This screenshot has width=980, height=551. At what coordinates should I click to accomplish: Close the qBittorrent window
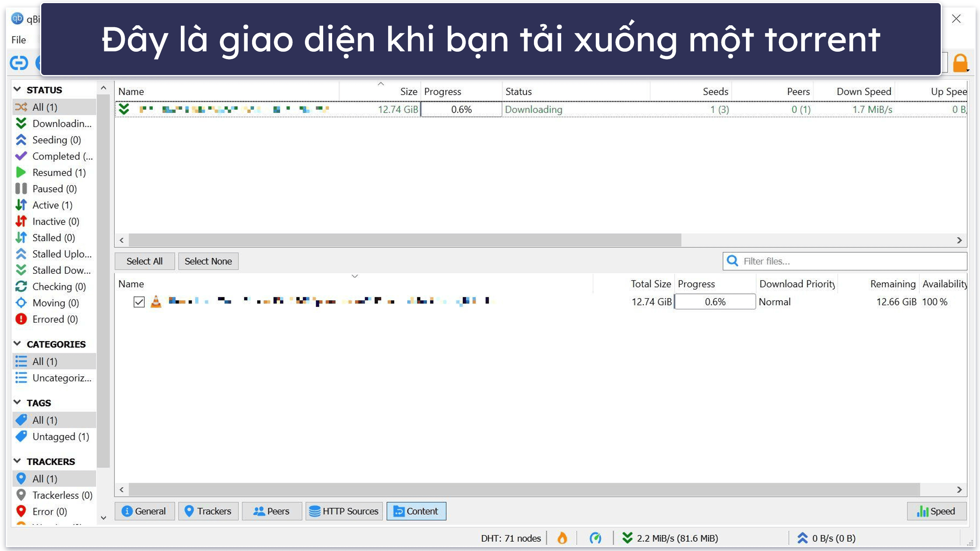[956, 19]
